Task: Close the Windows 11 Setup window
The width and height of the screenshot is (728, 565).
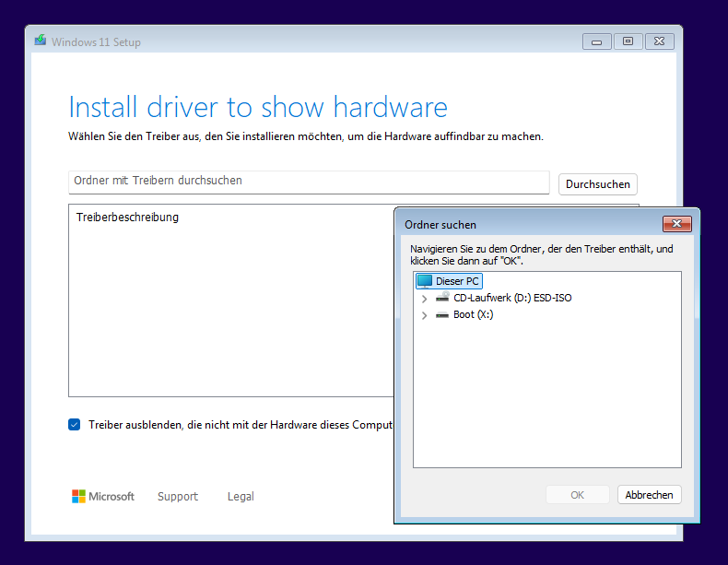Action: coord(659,41)
